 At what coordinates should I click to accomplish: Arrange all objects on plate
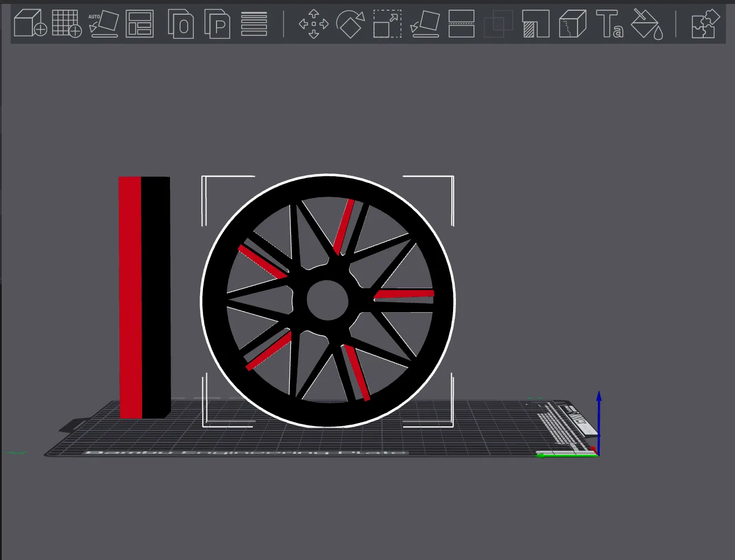[x=140, y=24]
